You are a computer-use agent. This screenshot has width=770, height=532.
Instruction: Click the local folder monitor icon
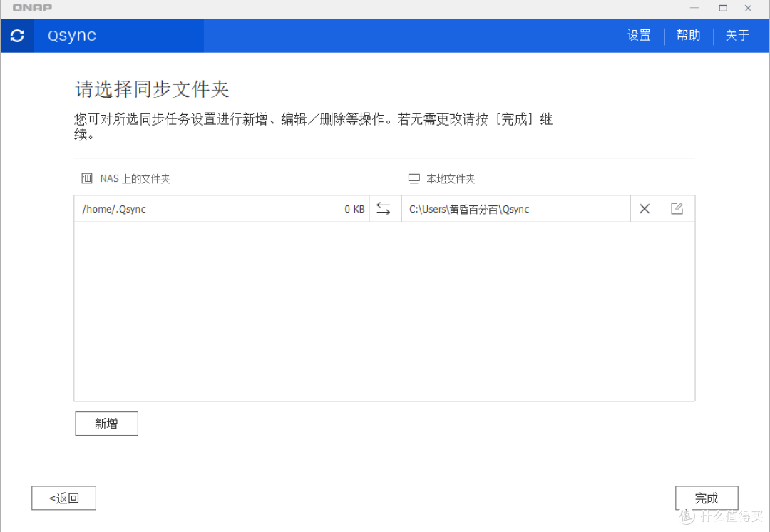click(414, 178)
